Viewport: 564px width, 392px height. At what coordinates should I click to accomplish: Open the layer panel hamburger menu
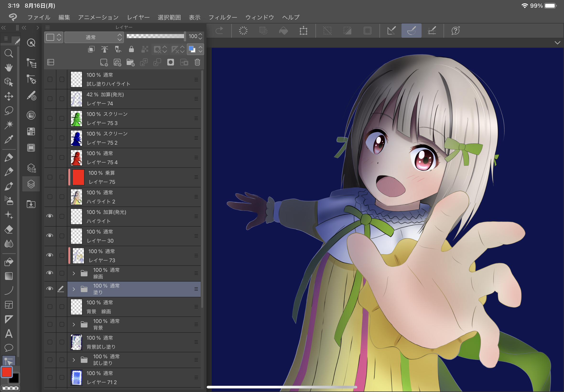[48, 27]
